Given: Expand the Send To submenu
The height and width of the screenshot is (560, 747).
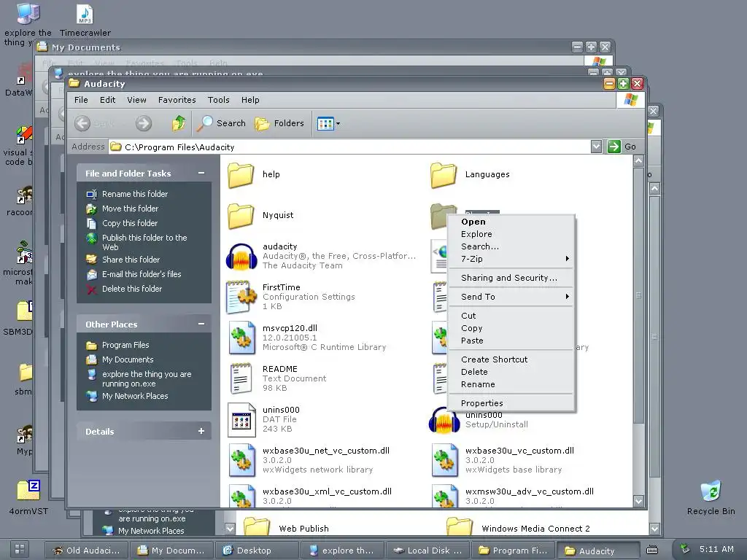Looking at the screenshot, I should [511, 297].
